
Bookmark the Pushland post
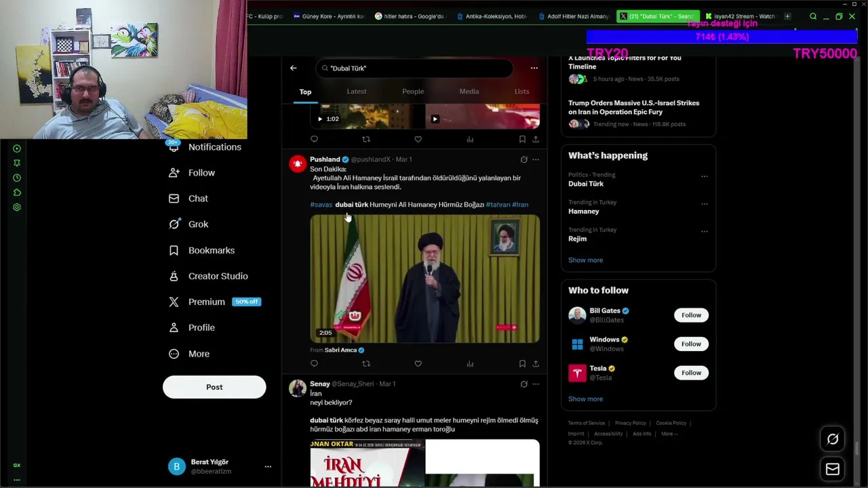pos(522,364)
